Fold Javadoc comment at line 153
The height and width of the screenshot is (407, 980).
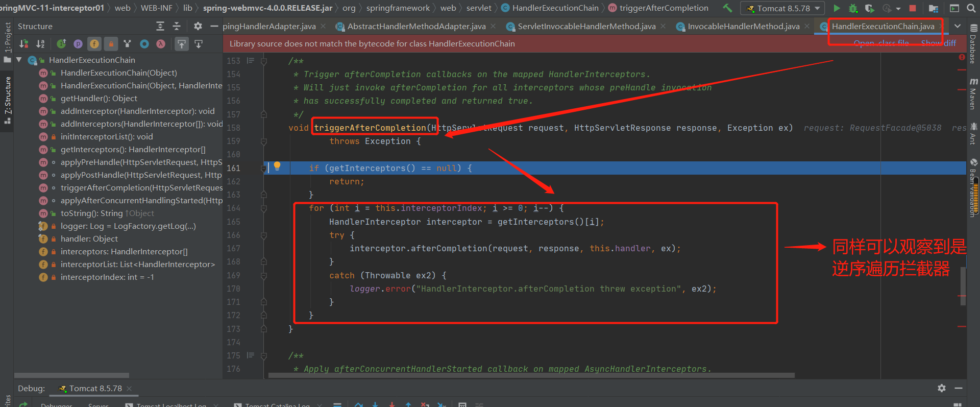(x=264, y=61)
